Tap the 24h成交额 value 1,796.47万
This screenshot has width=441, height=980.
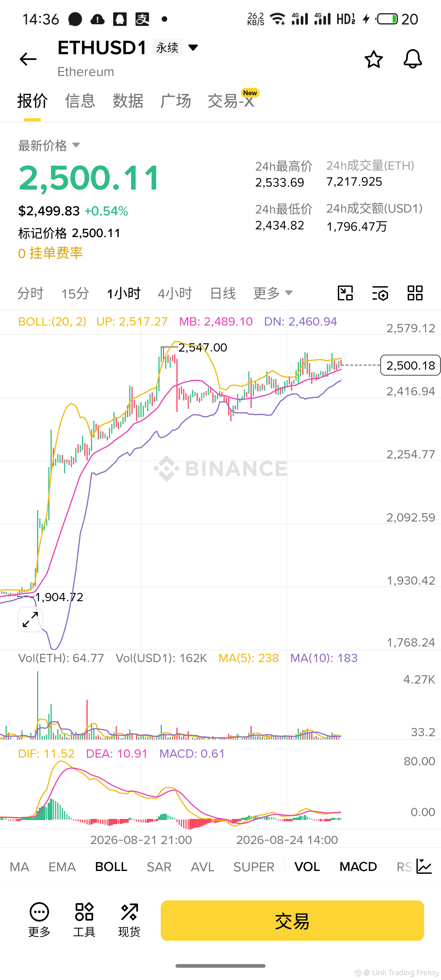357,227
